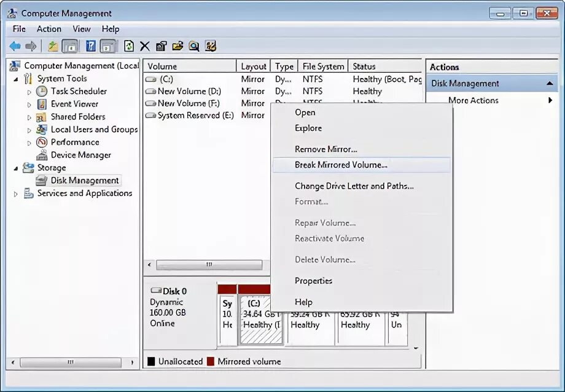
Task: Sort by the File System column header
Action: 323,66
